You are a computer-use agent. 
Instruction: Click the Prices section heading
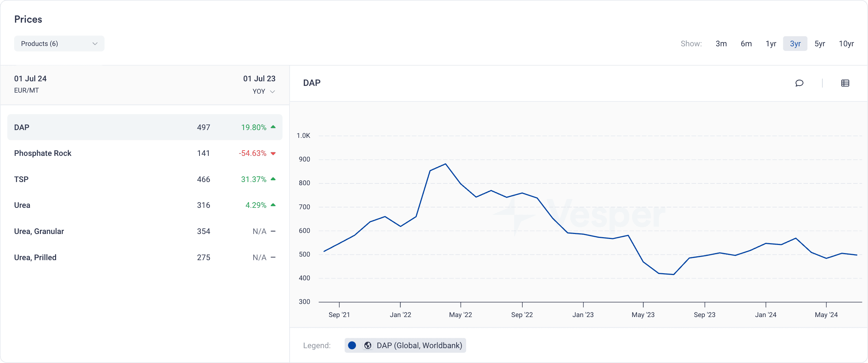(x=28, y=19)
